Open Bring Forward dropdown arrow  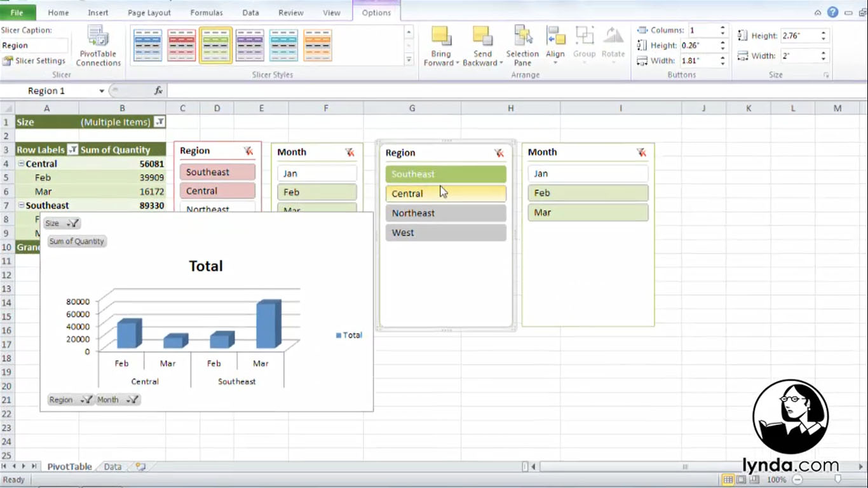458,63
